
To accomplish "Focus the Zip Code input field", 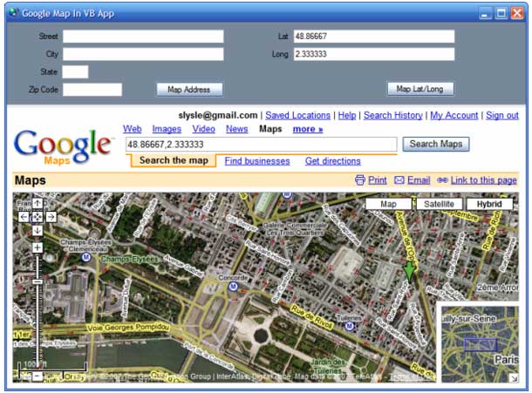I will click(x=92, y=90).
